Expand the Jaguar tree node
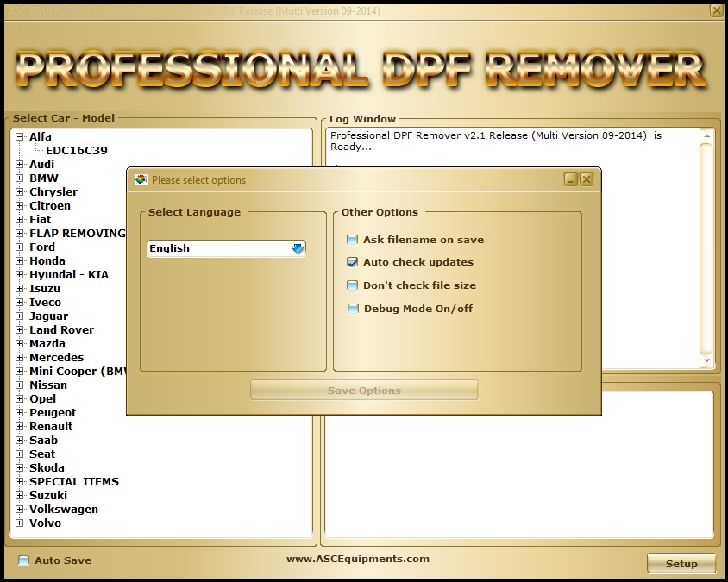 [x=19, y=316]
